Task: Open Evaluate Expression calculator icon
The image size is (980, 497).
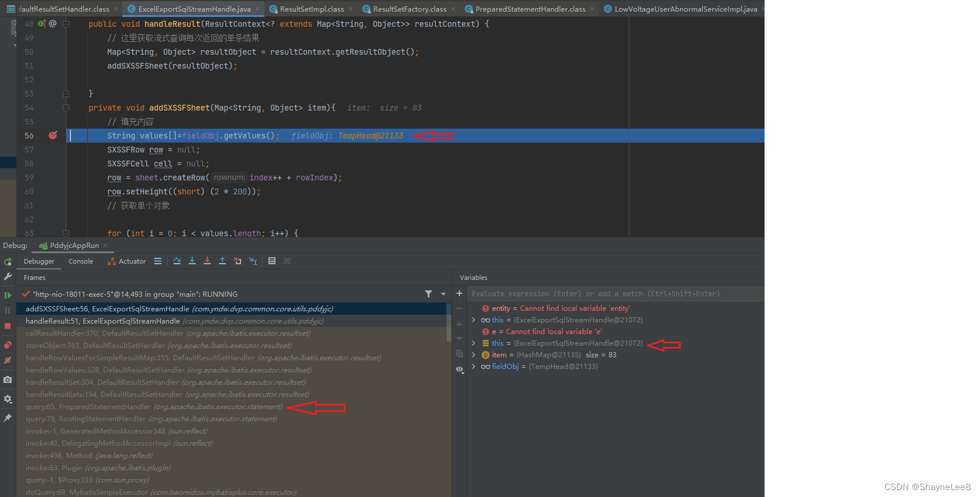Action: point(272,261)
